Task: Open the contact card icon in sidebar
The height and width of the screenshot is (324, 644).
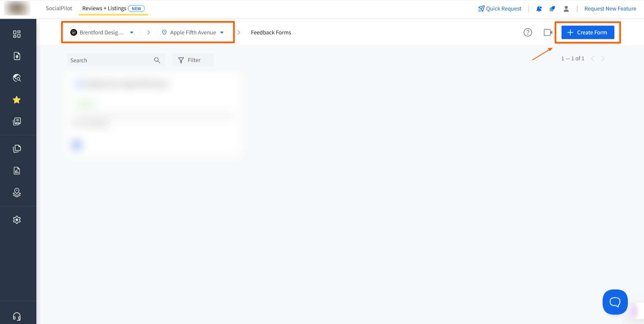Action: click(17, 121)
